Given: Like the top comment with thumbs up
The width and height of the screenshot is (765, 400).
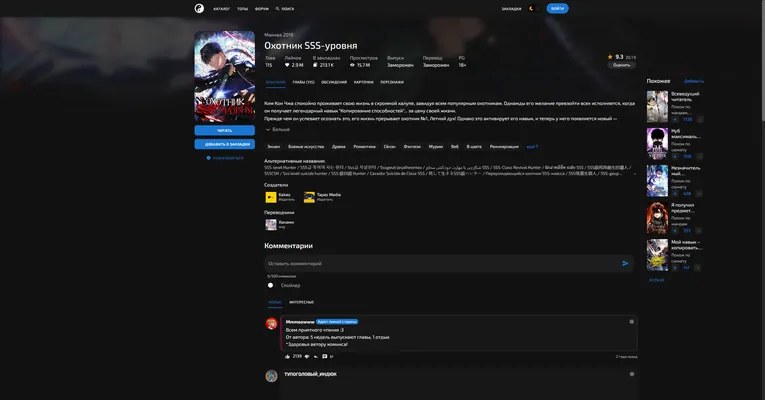Looking at the screenshot, I should pos(287,357).
